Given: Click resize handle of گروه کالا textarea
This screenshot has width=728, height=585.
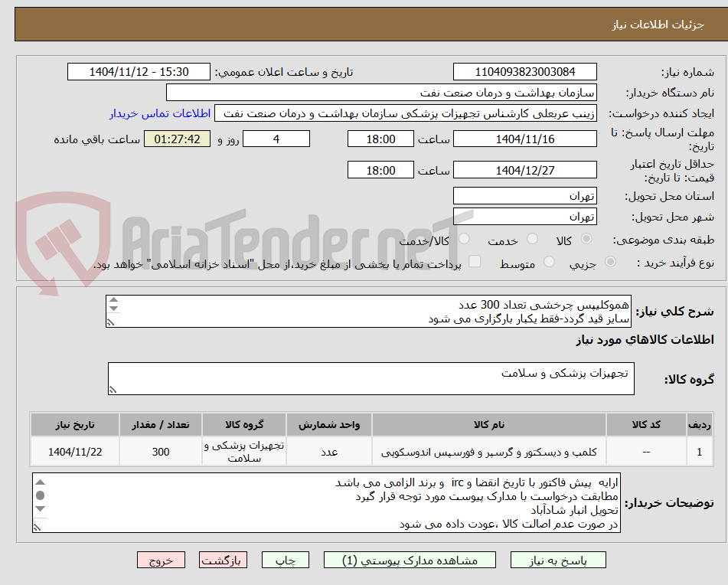Looking at the screenshot, I should [113, 390].
